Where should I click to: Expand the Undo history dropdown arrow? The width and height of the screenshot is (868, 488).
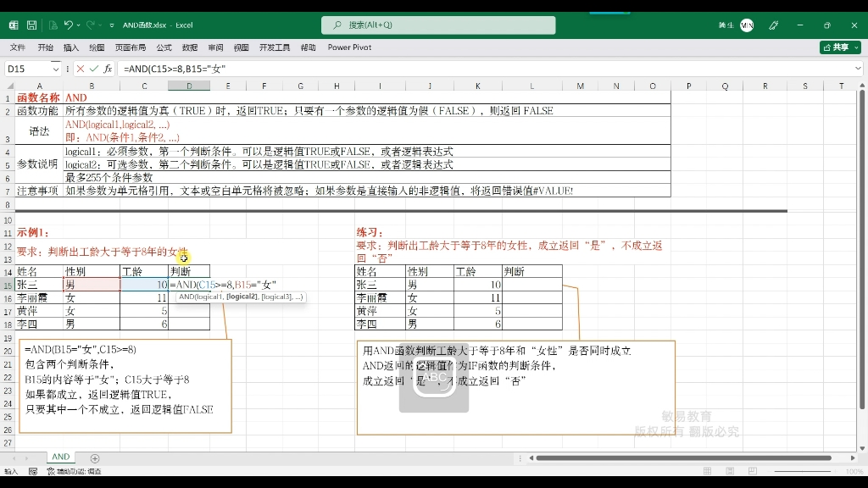point(78,26)
